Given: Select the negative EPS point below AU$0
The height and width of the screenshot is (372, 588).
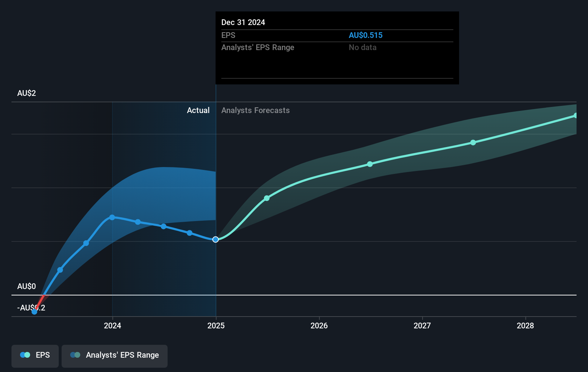Looking at the screenshot, I should 34,312.
